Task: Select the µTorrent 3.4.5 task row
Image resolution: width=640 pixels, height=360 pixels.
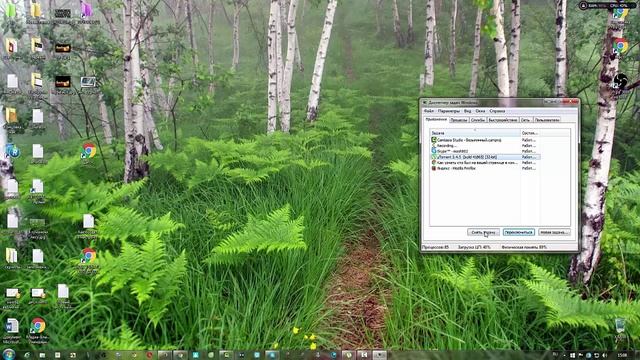Action: 485,157
